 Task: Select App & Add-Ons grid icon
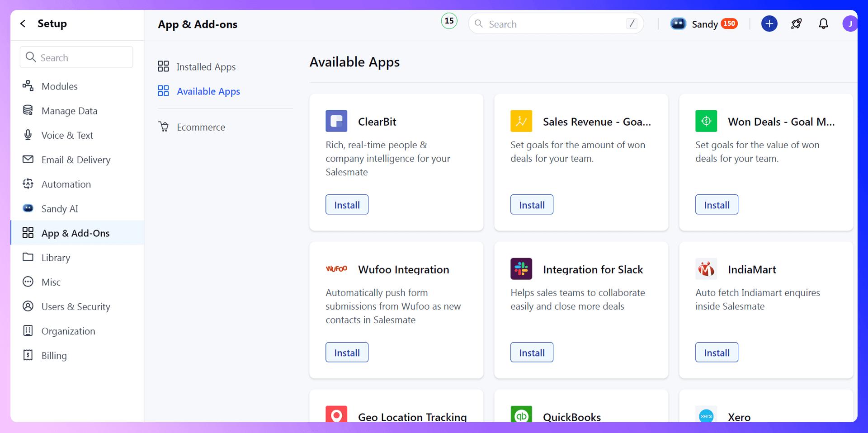[x=28, y=233]
